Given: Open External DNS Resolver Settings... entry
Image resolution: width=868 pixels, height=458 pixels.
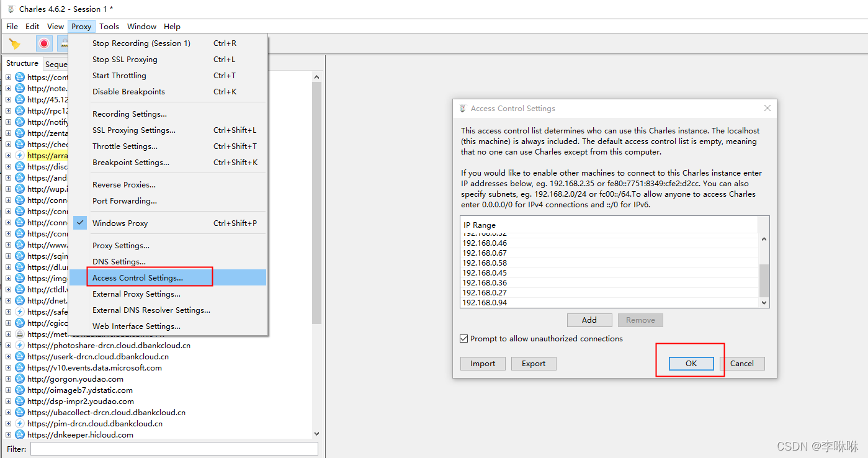Looking at the screenshot, I should point(168,310).
